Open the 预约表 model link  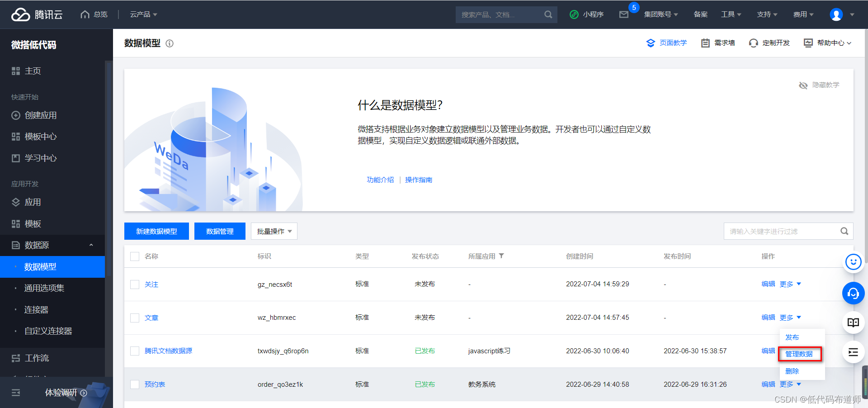[x=155, y=384]
